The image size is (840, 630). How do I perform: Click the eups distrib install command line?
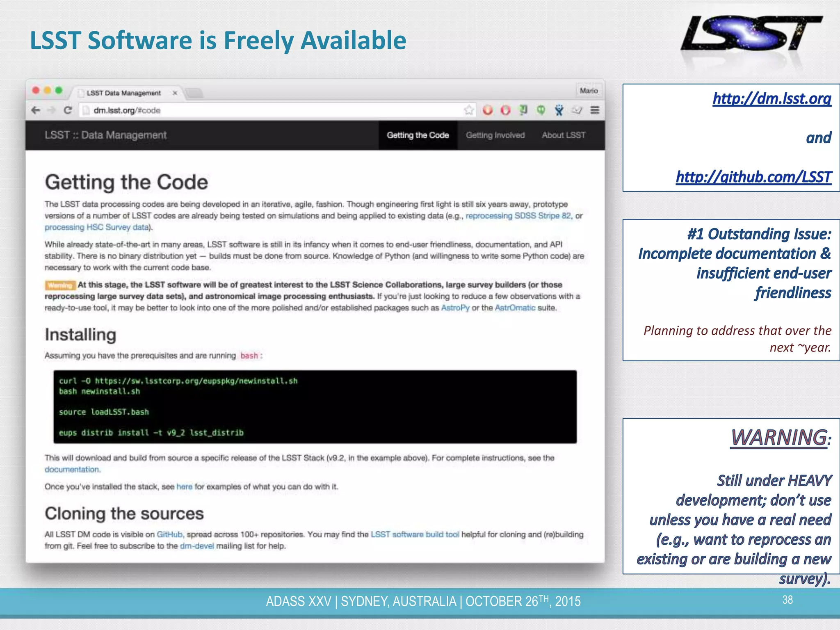click(151, 433)
